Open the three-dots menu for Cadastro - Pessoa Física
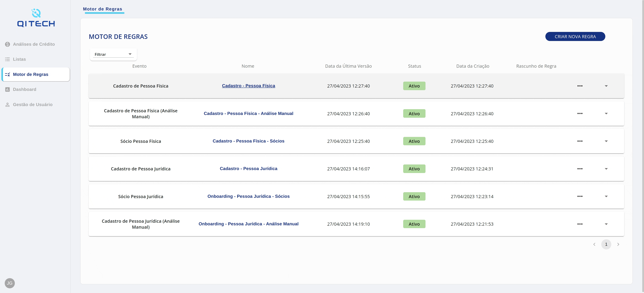This screenshot has height=293, width=644. pos(580,86)
